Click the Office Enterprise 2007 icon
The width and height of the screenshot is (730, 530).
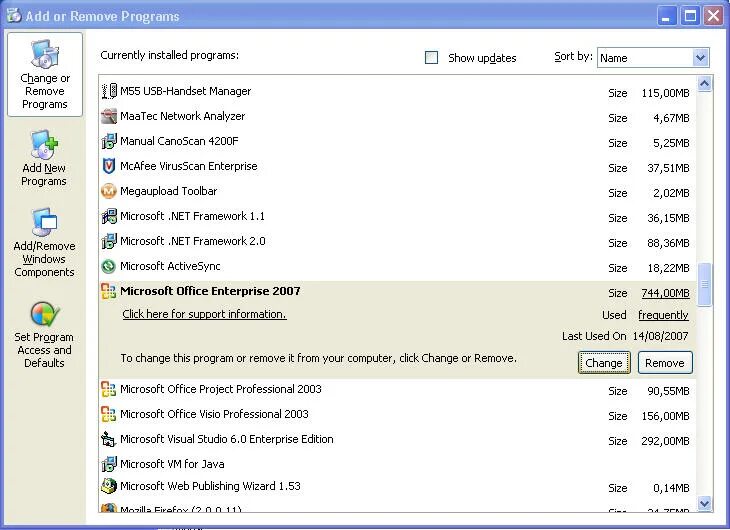[x=109, y=291]
